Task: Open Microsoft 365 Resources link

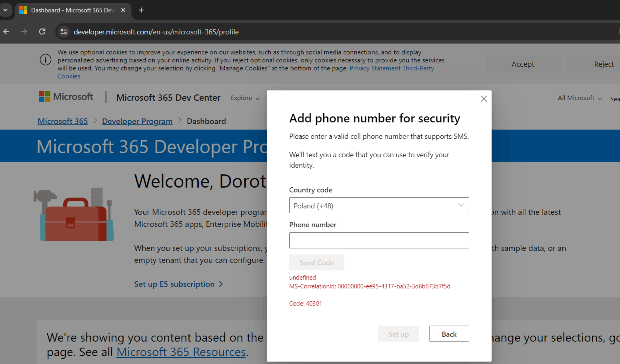Action: tap(181, 352)
